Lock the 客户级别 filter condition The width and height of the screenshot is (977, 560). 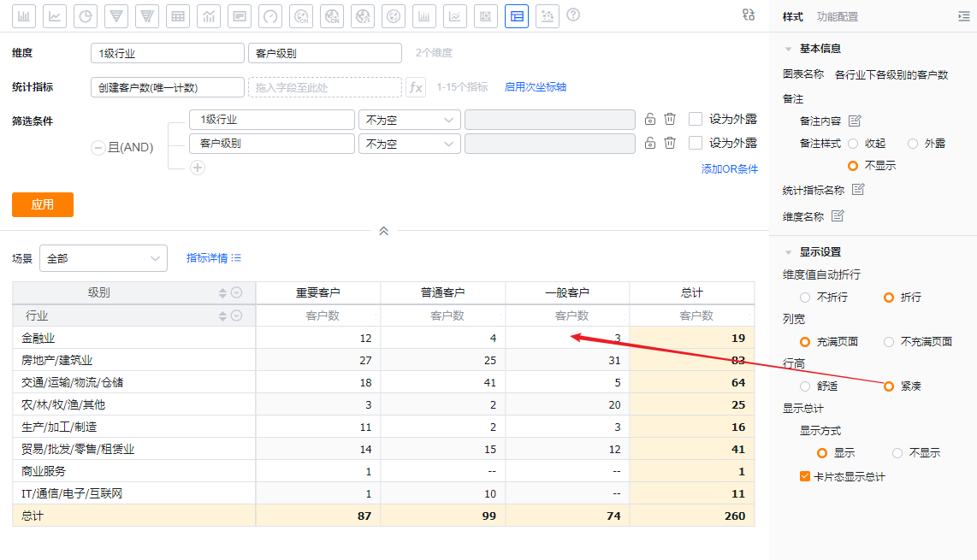[x=650, y=143]
